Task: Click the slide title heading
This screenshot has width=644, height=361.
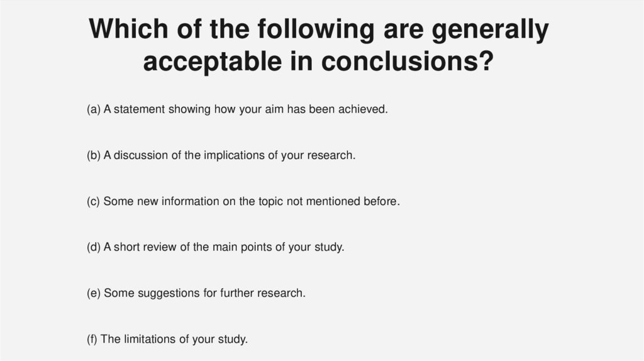Action: click(x=318, y=45)
